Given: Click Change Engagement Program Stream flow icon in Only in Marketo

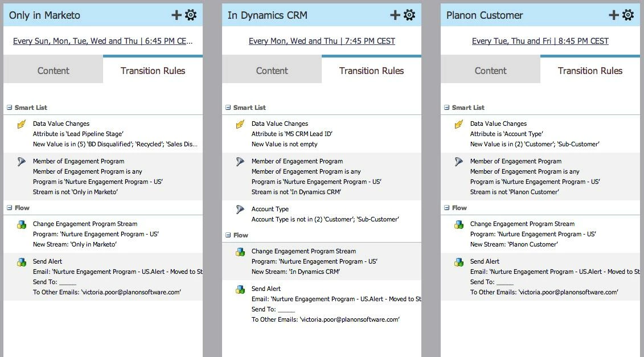Looking at the screenshot, I should click(x=22, y=224).
